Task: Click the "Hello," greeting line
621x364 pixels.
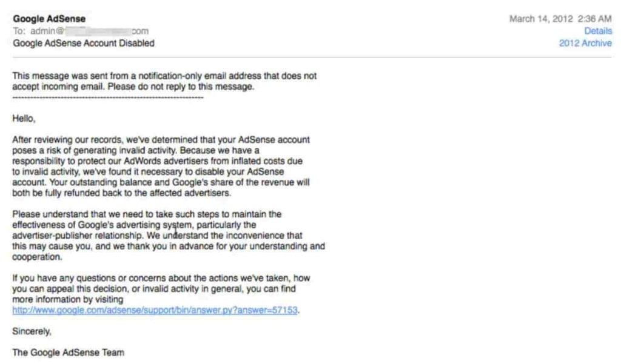Action: (24, 119)
